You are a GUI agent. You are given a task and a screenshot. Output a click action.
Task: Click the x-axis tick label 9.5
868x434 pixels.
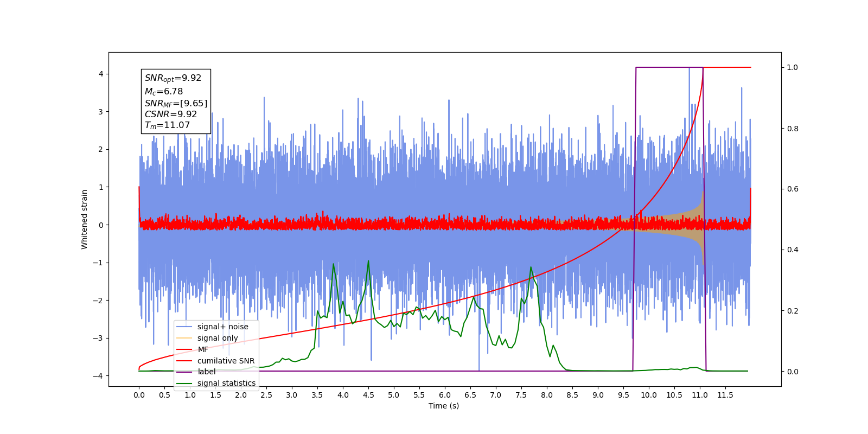coord(623,395)
